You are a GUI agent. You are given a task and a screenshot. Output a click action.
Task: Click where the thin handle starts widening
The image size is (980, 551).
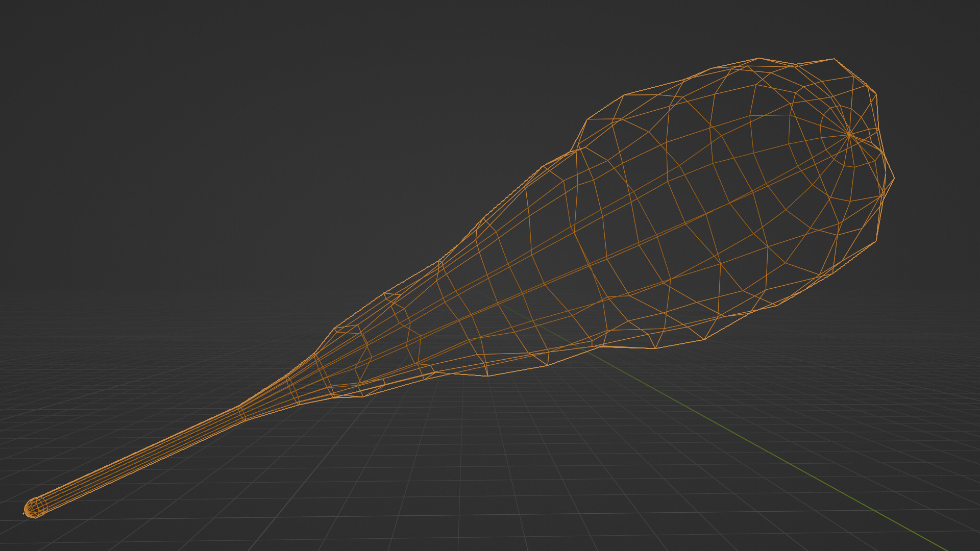[241, 412]
